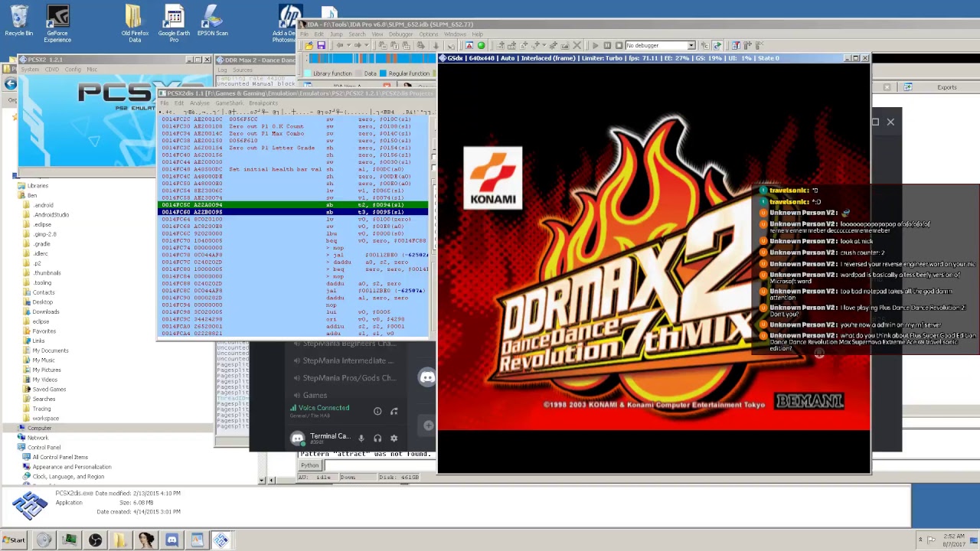This screenshot has width=980, height=551.
Task: Open the Config menu in PCSX2
Action: pos(73,70)
